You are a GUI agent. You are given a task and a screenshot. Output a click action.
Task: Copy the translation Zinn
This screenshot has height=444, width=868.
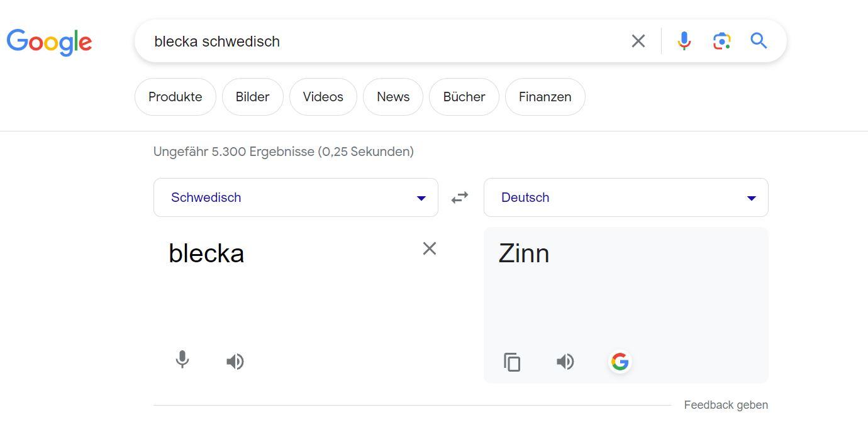coord(512,362)
